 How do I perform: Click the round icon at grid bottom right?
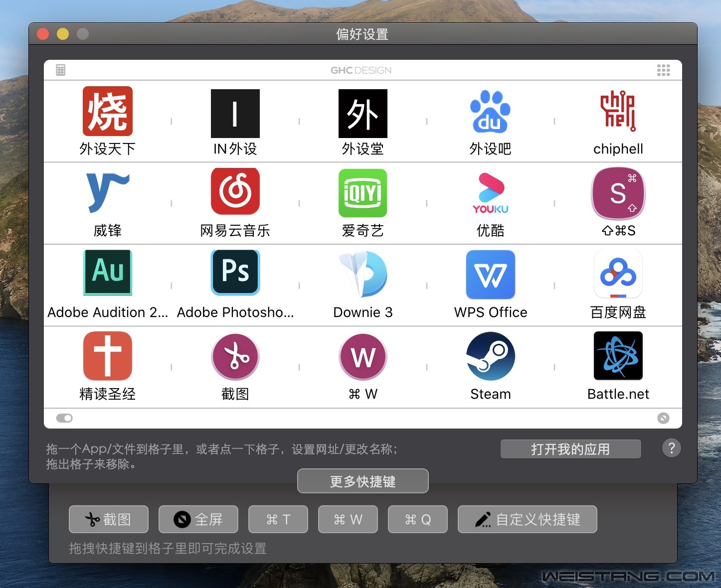[663, 418]
